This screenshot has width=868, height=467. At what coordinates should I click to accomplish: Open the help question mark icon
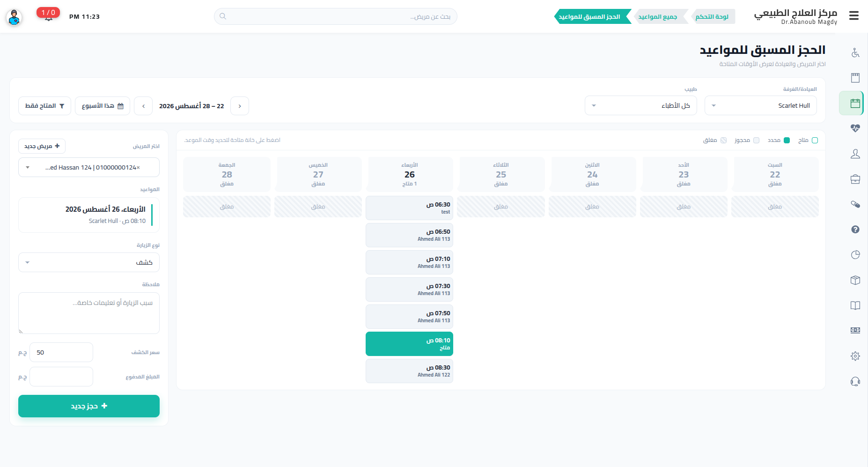[855, 230]
